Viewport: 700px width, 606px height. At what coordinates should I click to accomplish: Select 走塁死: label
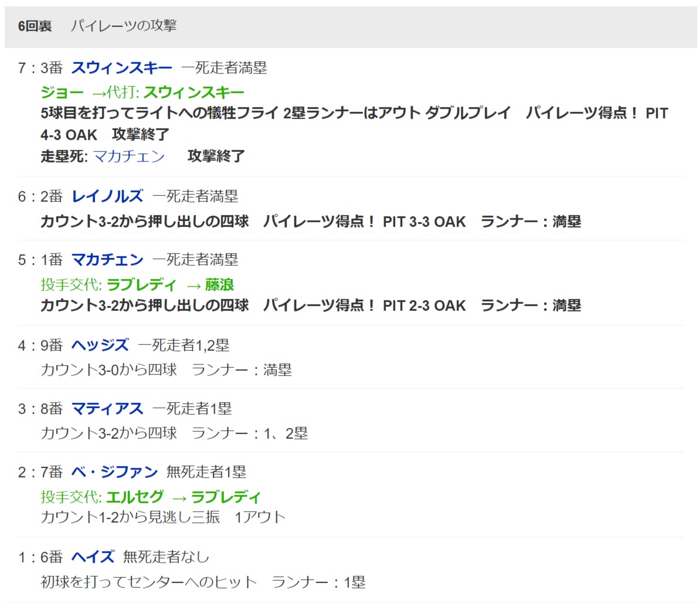coord(64,156)
